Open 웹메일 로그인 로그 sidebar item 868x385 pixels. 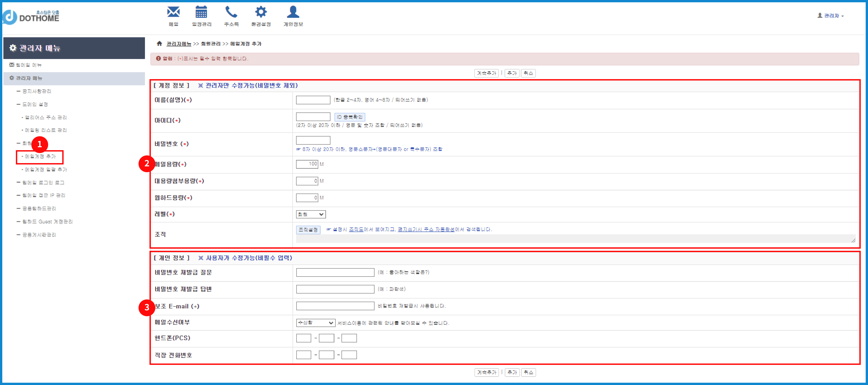pos(43,182)
